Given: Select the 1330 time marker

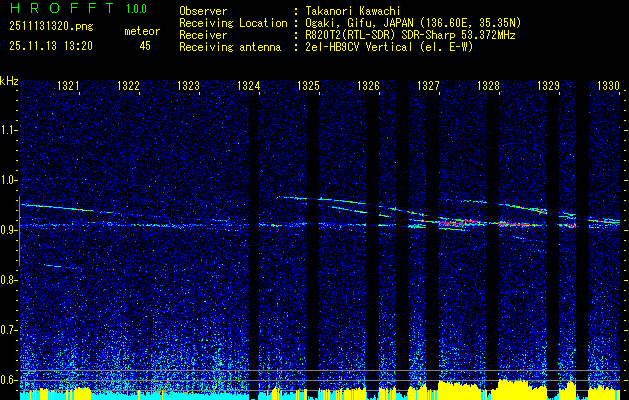Looking at the screenshot, I should [609, 85].
